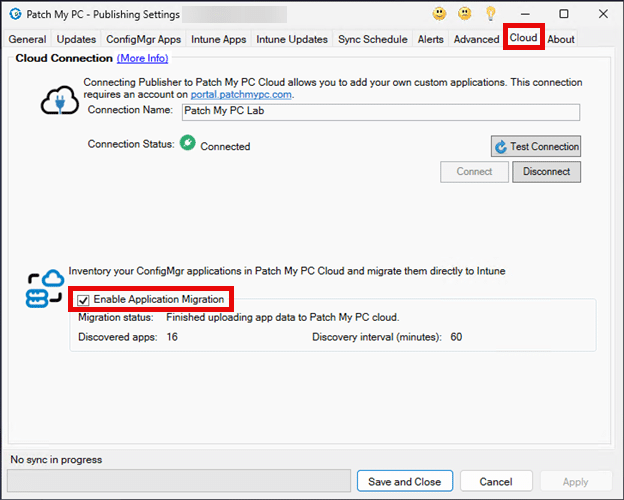
Task: Click the cloud plug connection icon
Action: coord(59,100)
